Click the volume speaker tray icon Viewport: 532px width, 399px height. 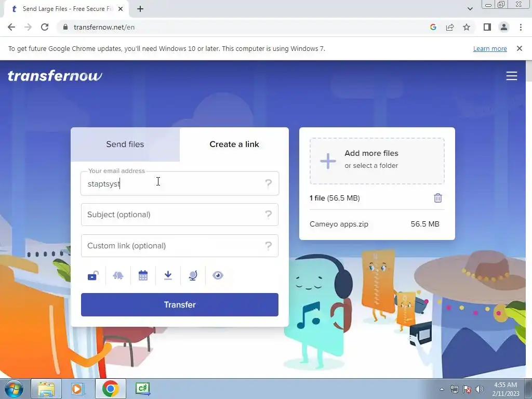click(480, 389)
